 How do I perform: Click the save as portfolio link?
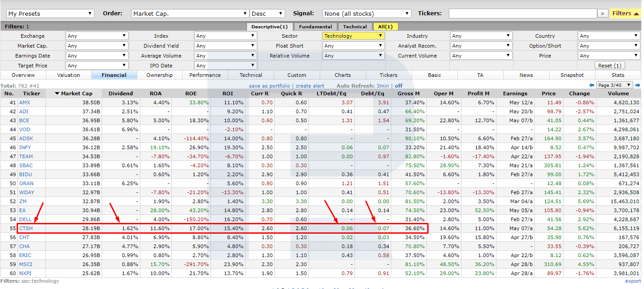pyautogui.click(x=269, y=85)
